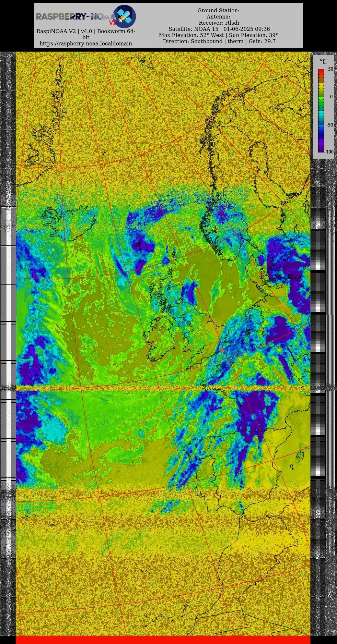Click the -50 value on temperature legend
This screenshot has width=337, height=644.
329,125
